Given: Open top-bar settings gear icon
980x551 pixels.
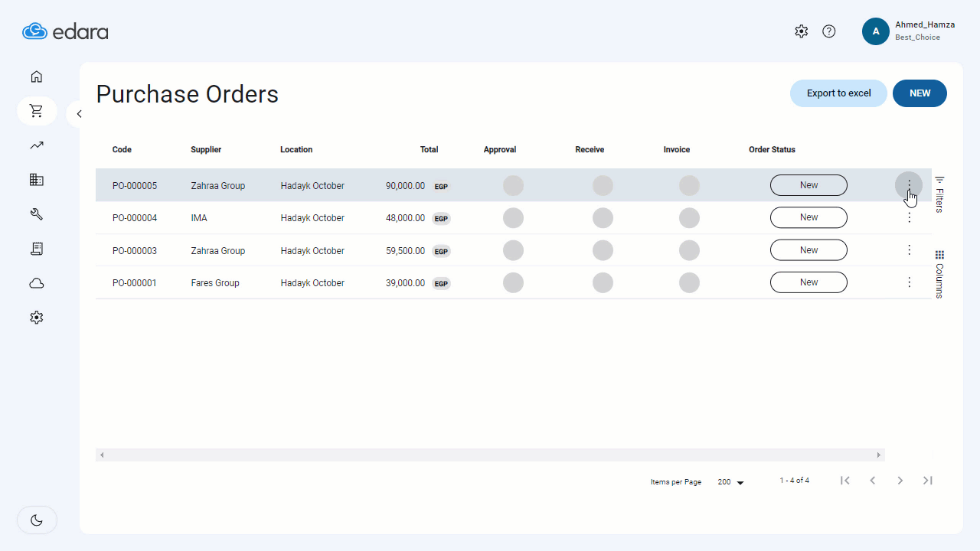Looking at the screenshot, I should pos(802,31).
